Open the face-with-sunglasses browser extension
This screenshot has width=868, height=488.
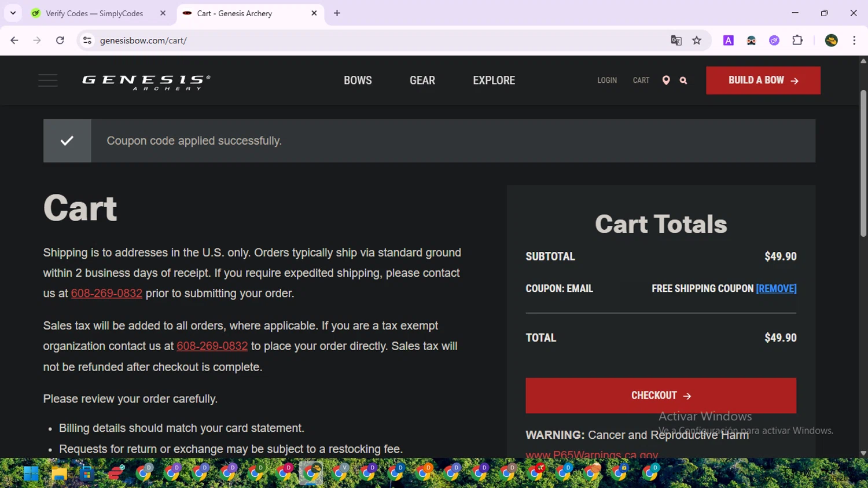tap(751, 41)
